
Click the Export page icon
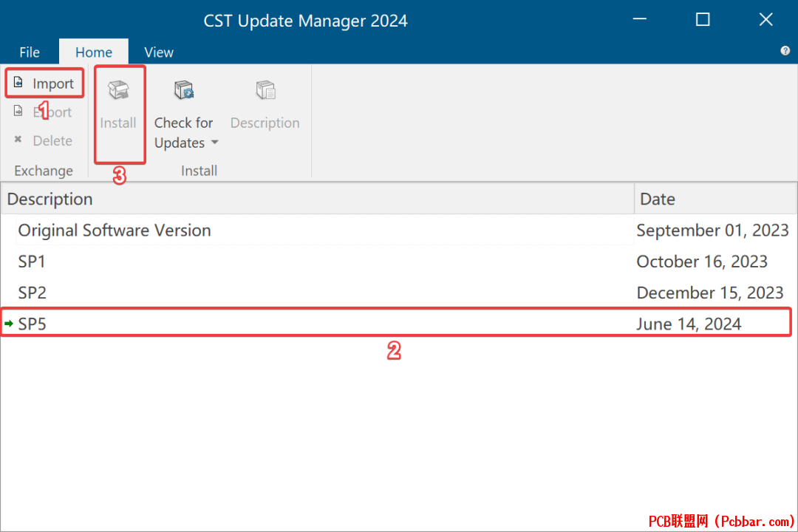coord(18,111)
